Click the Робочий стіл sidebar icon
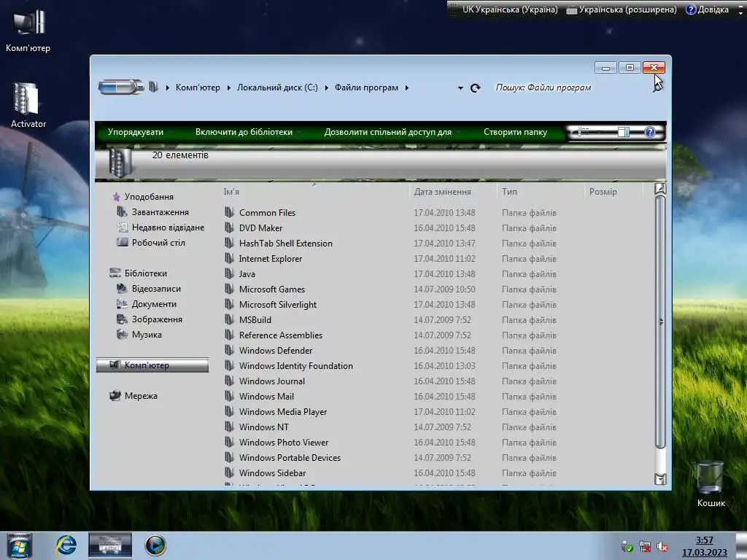Image resolution: width=747 pixels, height=560 pixels. pyautogui.click(x=122, y=242)
